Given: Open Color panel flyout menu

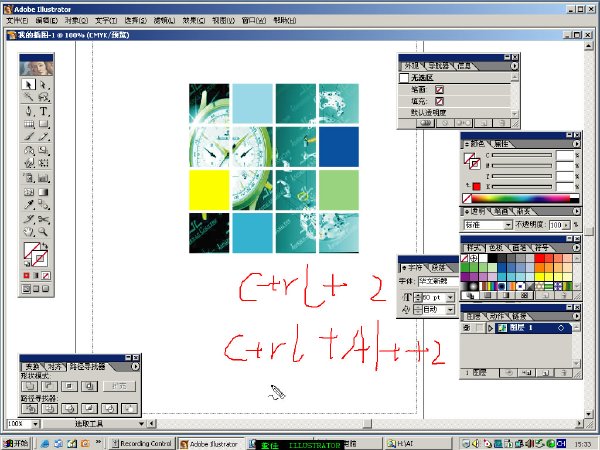Looking at the screenshot, I should coord(576,144).
